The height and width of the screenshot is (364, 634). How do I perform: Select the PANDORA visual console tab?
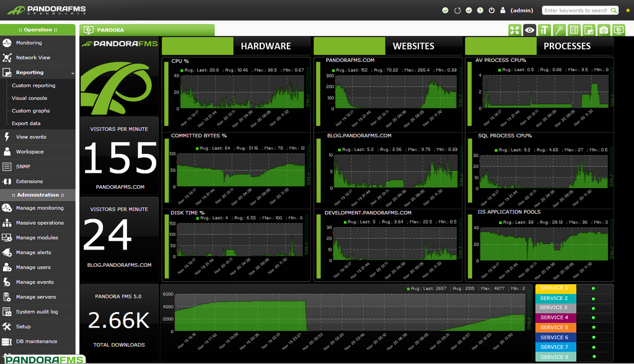click(x=147, y=30)
